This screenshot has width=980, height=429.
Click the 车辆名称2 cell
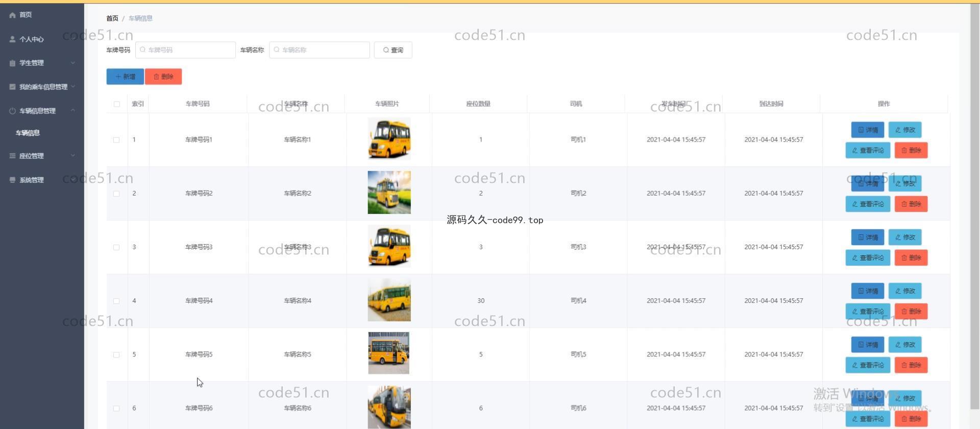pyautogui.click(x=298, y=194)
